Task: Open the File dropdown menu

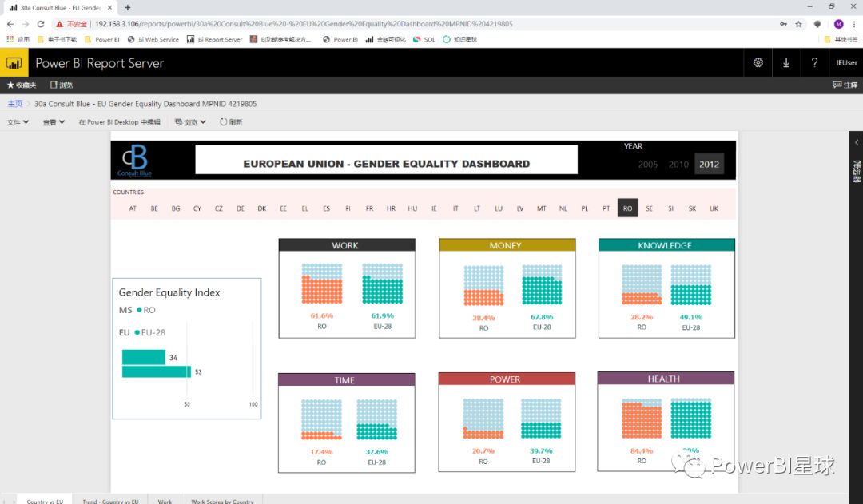Action: tap(18, 122)
